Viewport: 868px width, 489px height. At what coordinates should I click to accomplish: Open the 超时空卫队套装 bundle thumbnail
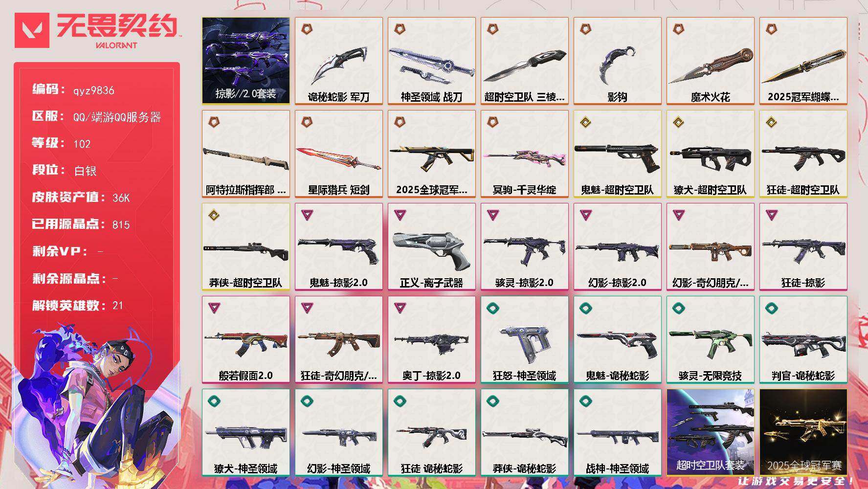710,432
